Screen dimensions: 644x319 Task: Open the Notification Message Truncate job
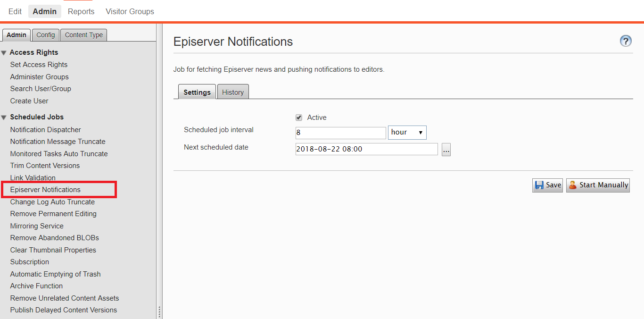pyautogui.click(x=58, y=142)
